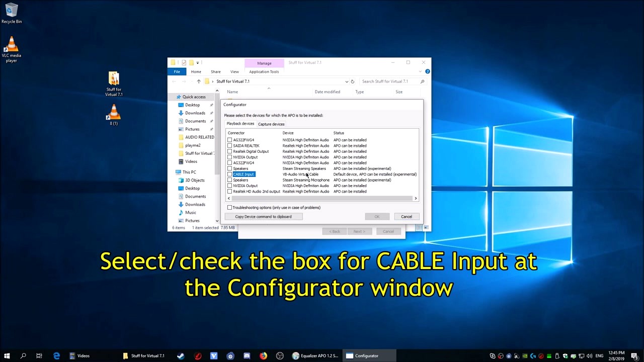Check the SAIDA REALTEK device box
644x362 pixels.
point(230,145)
